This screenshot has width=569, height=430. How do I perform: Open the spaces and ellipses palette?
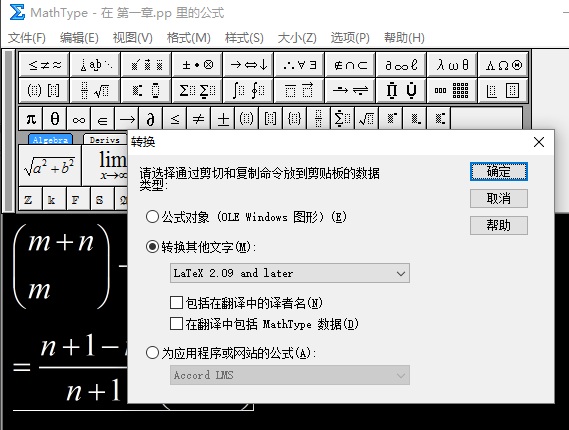tap(95, 65)
